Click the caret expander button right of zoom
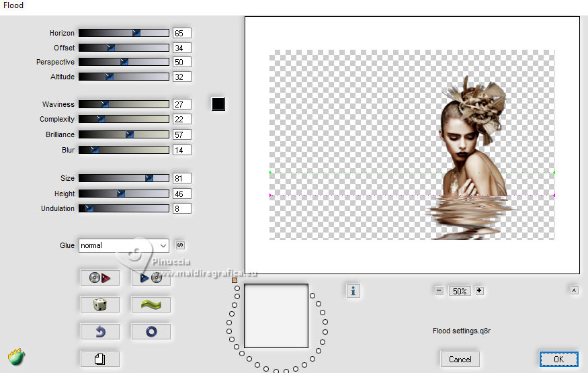 point(574,290)
